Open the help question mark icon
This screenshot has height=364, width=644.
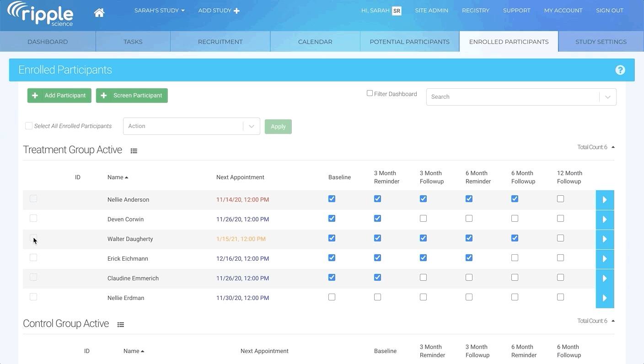(x=620, y=70)
